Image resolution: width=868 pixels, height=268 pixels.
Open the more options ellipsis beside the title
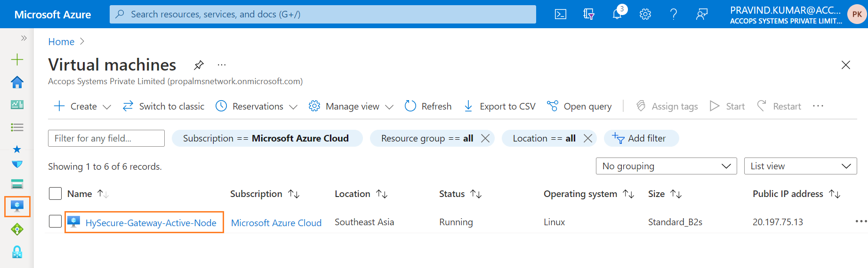pos(222,65)
